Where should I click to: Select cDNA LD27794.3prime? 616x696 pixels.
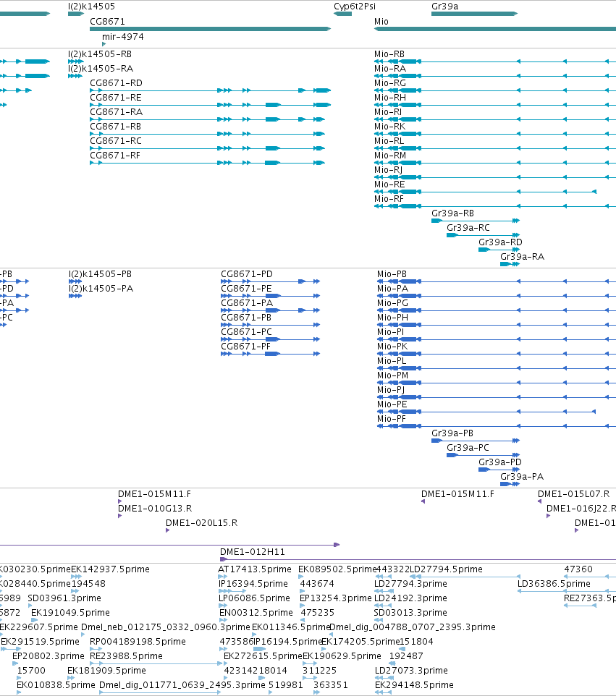coord(410,584)
